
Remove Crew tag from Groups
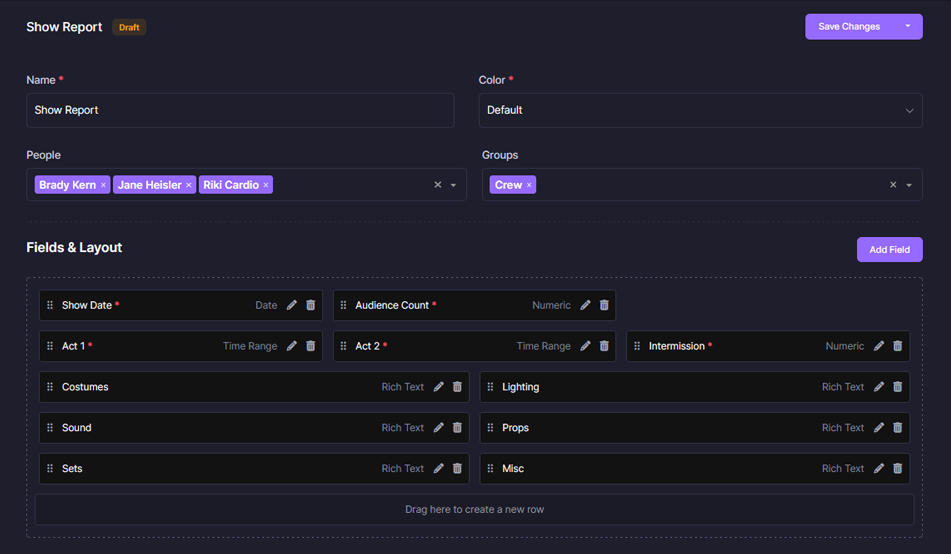[x=529, y=185]
